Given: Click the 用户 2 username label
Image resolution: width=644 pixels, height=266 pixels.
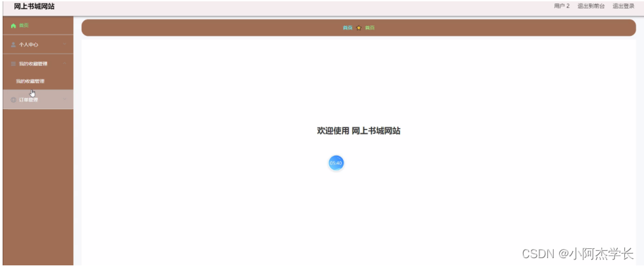Looking at the screenshot, I should coord(561,6).
